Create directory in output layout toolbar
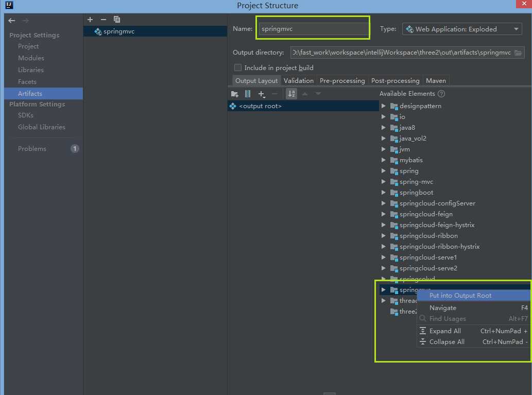The image size is (532, 395). coord(234,94)
